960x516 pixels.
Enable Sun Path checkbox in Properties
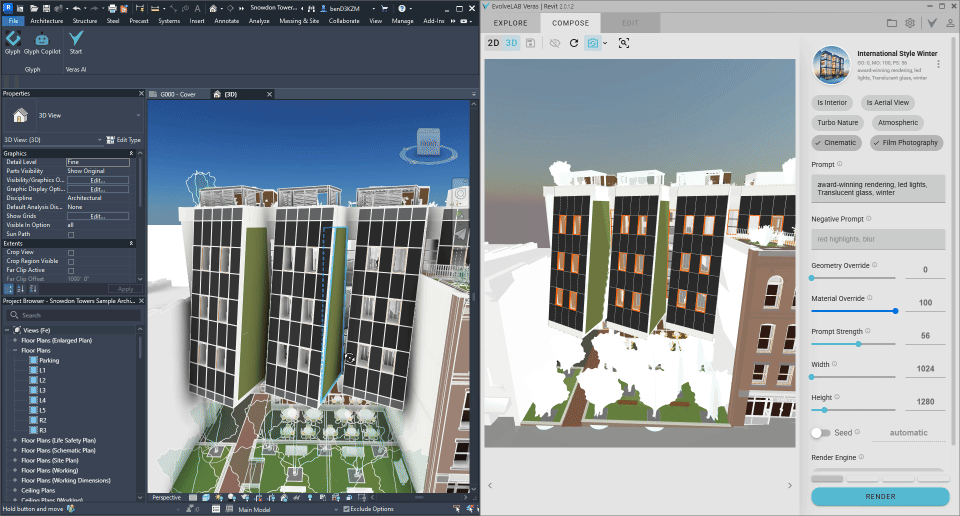click(71, 234)
